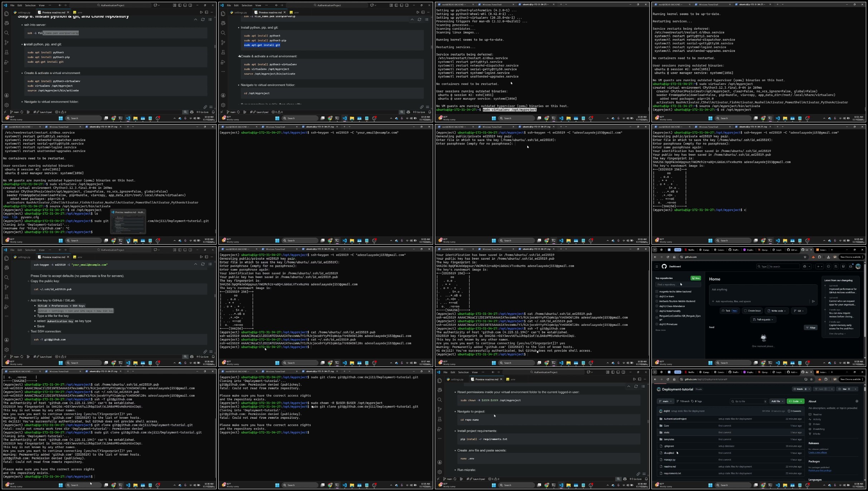Viewport: 868px width, 491px height.
Task: Open the main branch selector dropdown
Action: tap(665, 401)
